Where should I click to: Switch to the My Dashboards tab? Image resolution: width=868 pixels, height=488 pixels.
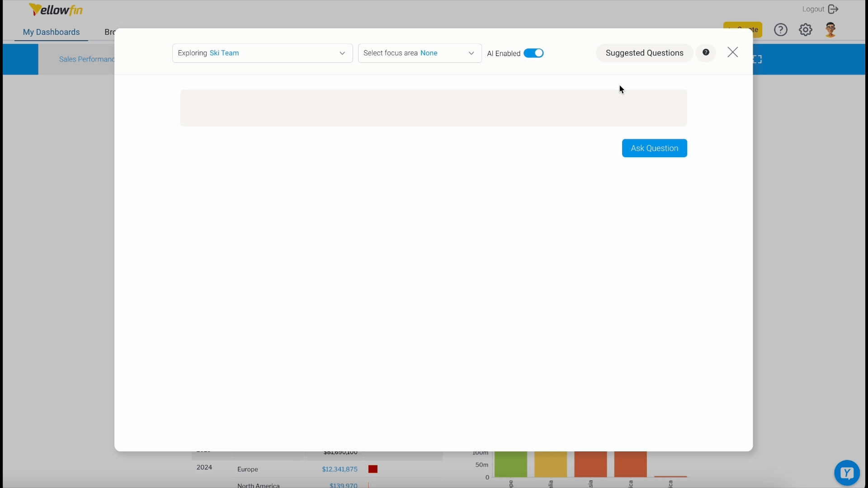coord(51,32)
